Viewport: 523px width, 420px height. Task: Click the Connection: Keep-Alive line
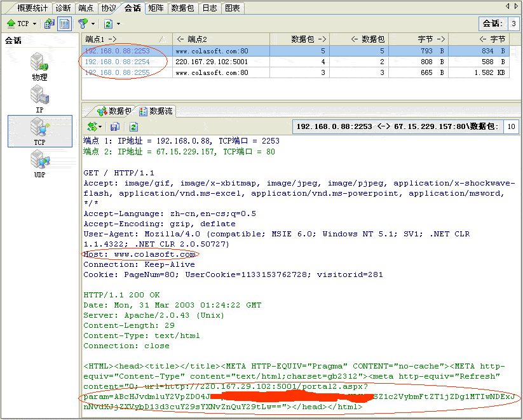139,264
